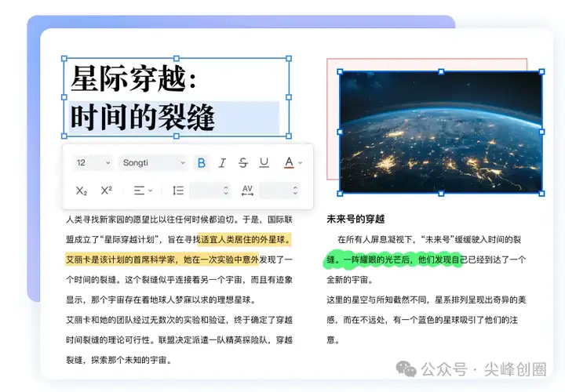Toggle Underline formatting button
Screen dimensions: 565x392
pos(264,163)
